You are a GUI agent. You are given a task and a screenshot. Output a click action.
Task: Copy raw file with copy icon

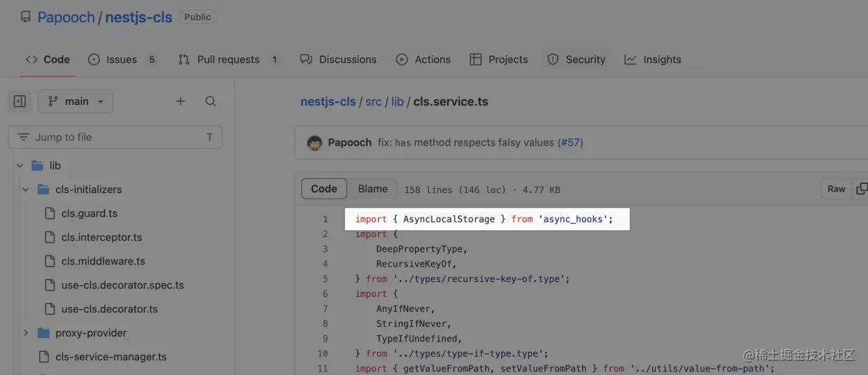click(862, 189)
